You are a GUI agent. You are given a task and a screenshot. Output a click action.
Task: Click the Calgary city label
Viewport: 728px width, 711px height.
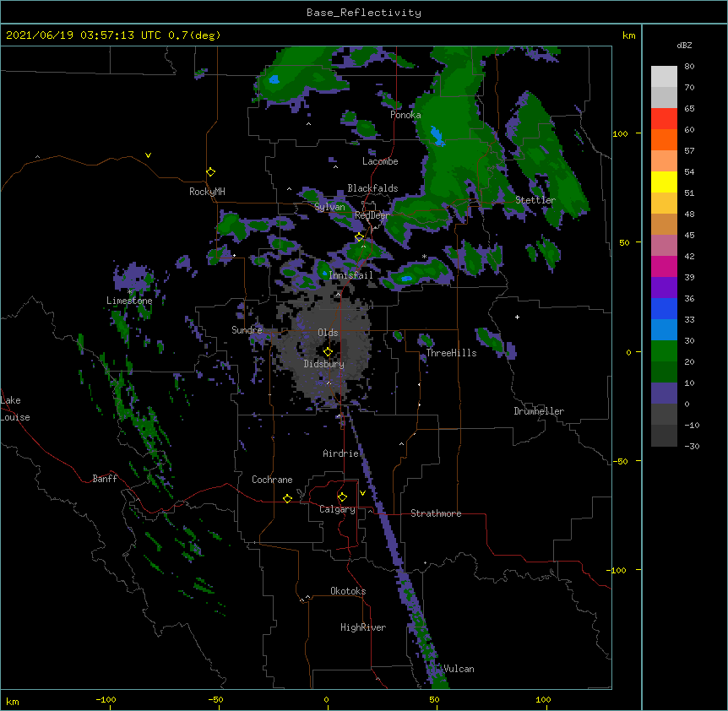click(x=337, y=509)
